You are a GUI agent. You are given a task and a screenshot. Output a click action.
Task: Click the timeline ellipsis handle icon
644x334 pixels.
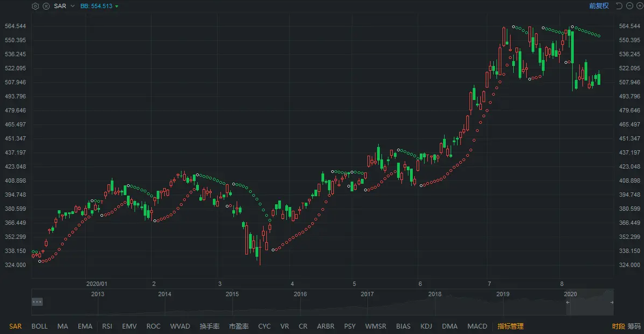pyautogui.click(x=37, y=302)
